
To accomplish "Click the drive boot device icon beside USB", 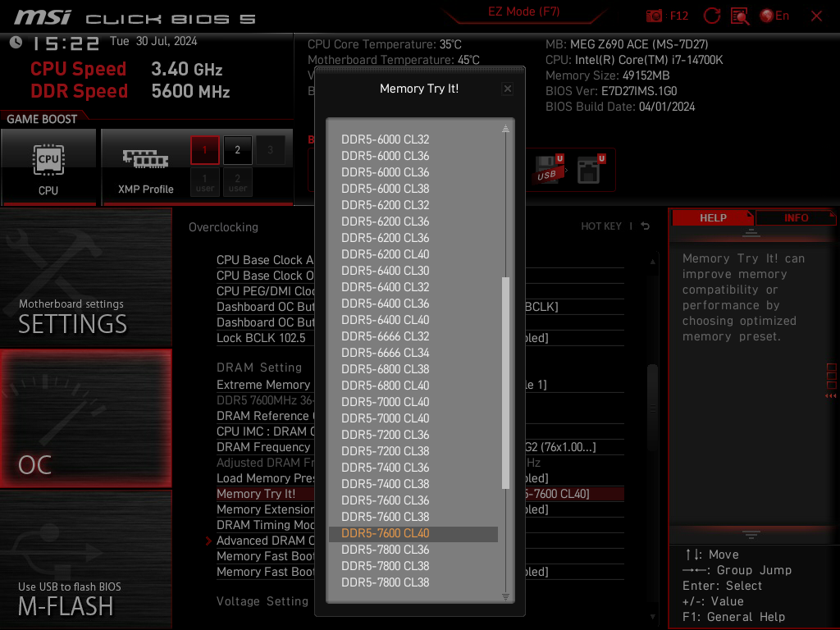I will click(x=591, y=169).
